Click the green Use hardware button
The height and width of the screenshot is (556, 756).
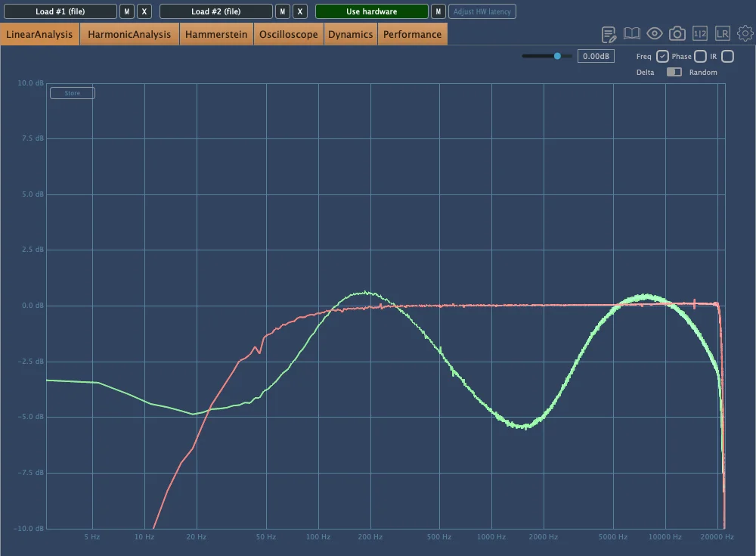coord(371,11)
